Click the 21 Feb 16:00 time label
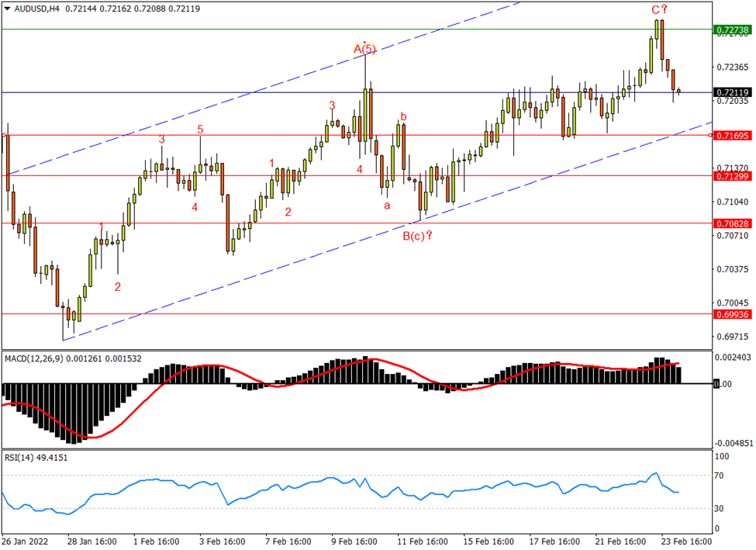The image size is (756, 550). coord(620,541)
